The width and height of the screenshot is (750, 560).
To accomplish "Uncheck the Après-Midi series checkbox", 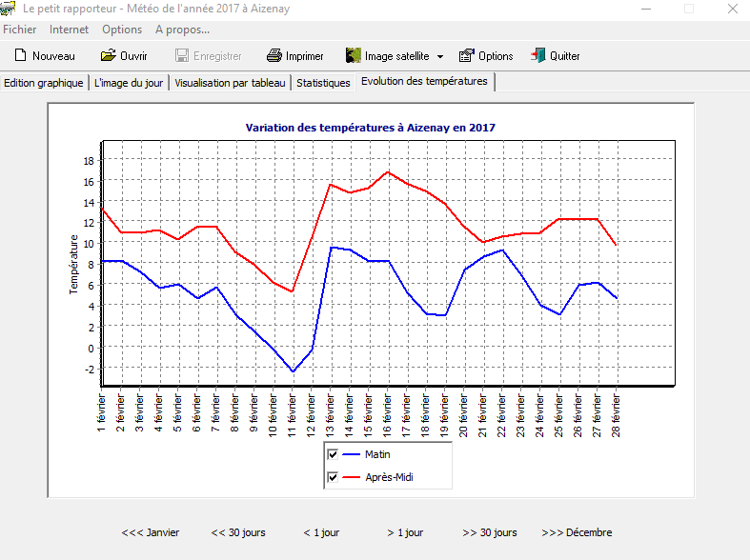I will point(334,477).
